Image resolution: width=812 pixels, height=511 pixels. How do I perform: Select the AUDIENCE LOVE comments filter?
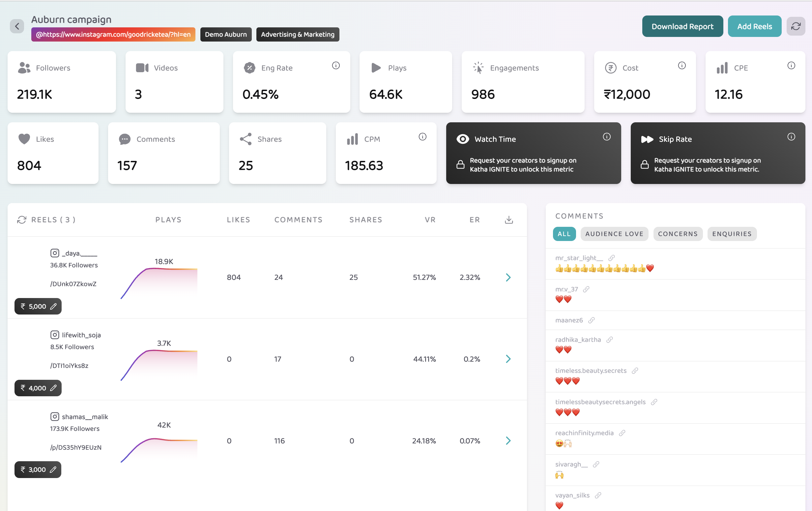(x=614, y=234)
